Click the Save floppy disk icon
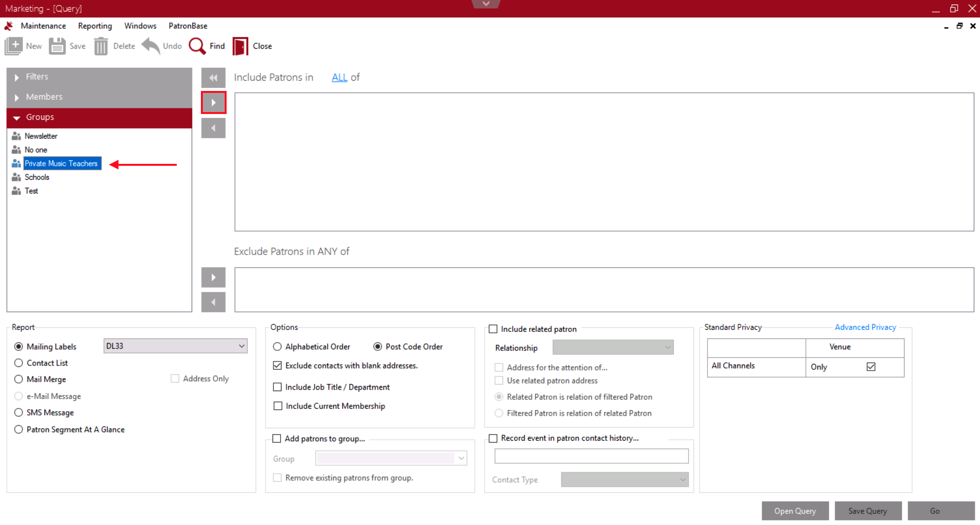This screenshot has height=525, width=980. 57,46
